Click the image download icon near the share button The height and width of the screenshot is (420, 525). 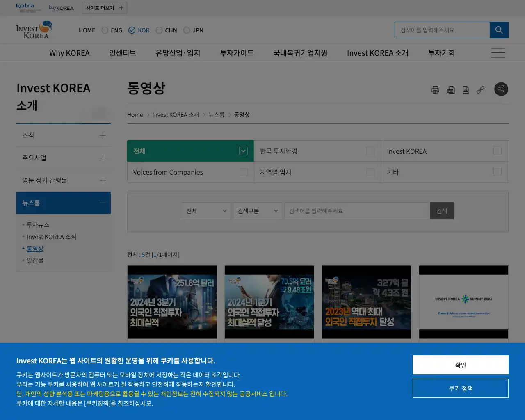click(x=466, y=89)
